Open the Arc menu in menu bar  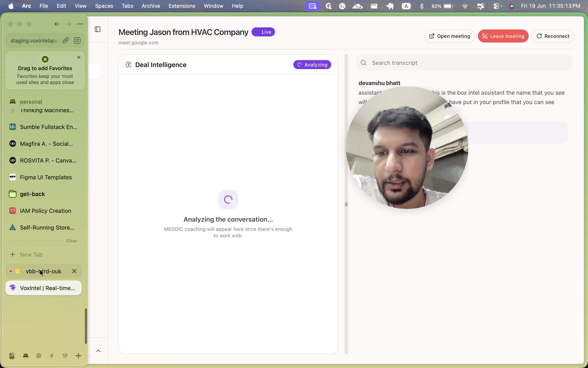click(x=27, y=6)
